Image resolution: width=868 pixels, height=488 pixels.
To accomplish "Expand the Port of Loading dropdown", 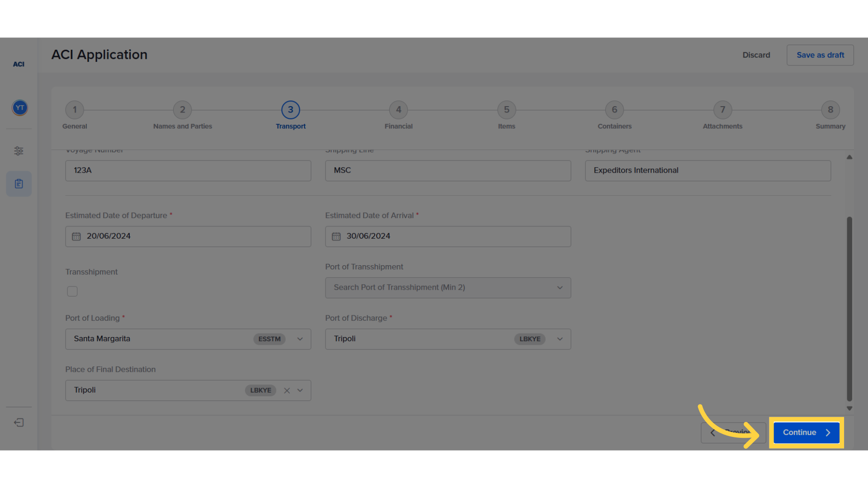I will pos(300,339).
